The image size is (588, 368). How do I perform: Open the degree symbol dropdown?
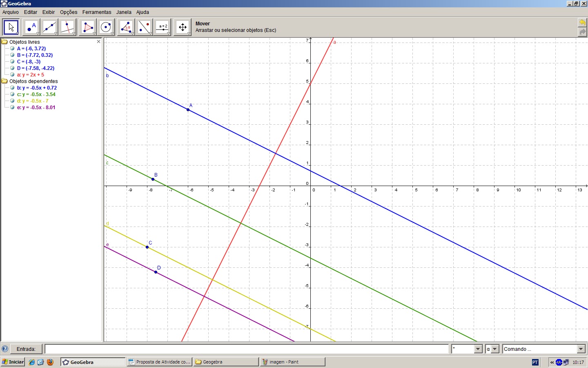[x=478, y=349]
